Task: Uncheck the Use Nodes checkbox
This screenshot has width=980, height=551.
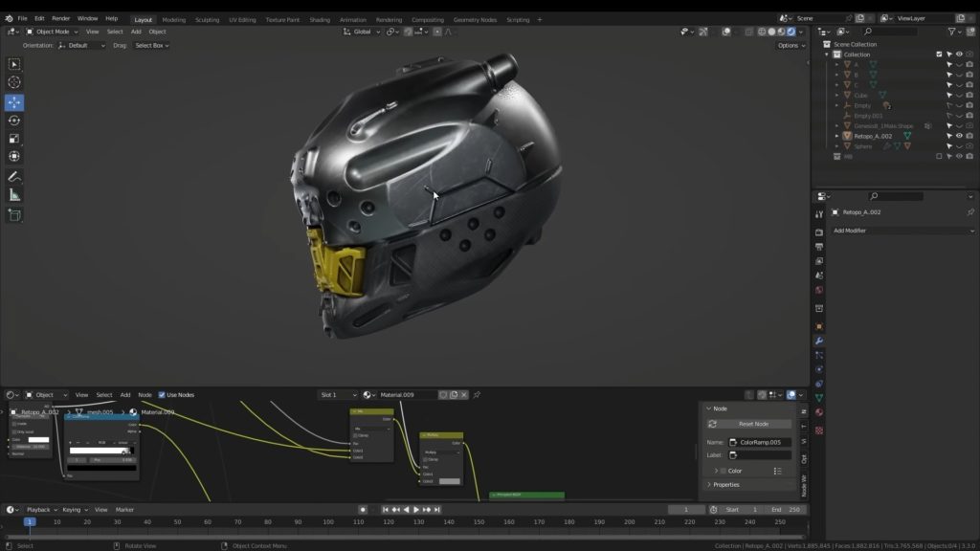Action: click(162, 395)
